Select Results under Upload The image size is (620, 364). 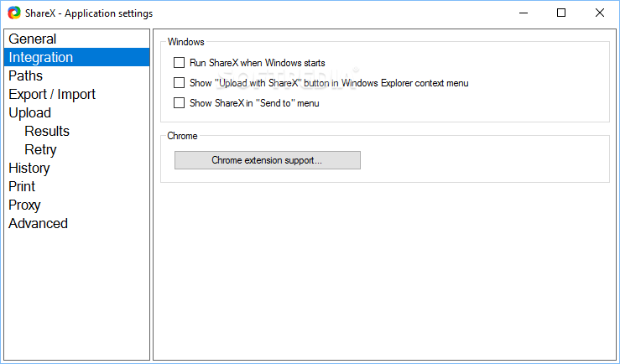76,131
